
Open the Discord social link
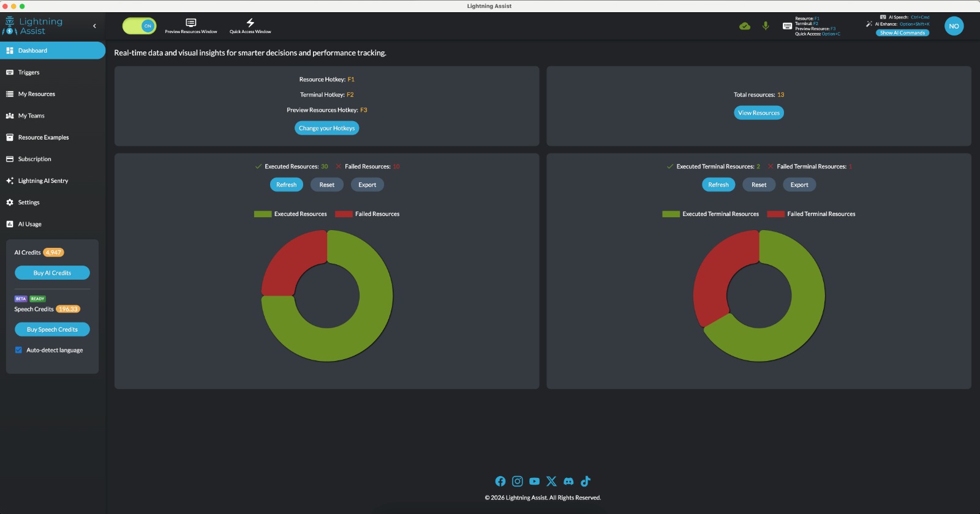coord(568,482)
